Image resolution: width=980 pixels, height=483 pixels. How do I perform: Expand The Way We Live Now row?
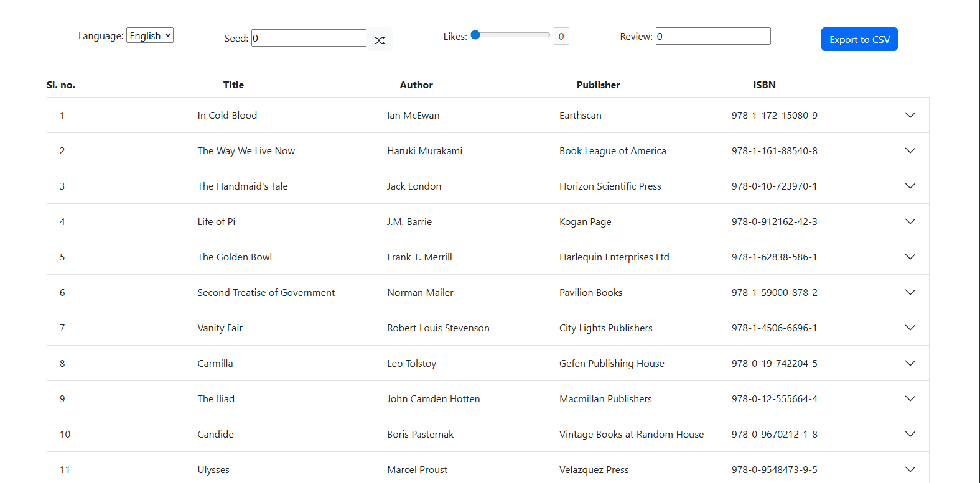click(910, 150)
